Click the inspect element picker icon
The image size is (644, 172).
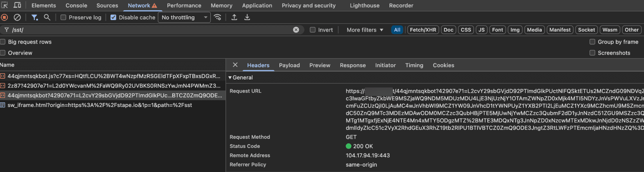[x=5, y=5]
